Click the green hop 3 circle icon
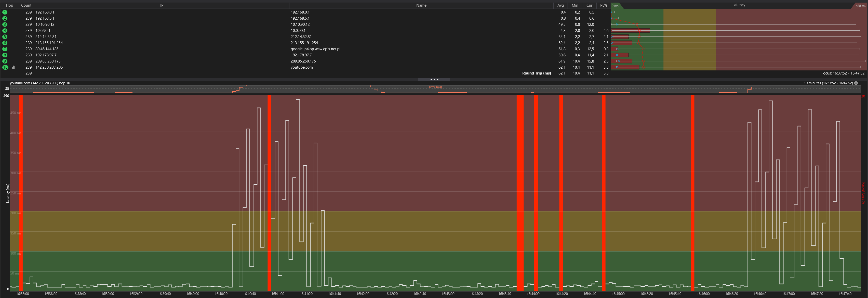Image resolution: width=868 pixels, height=298 pixels. click(x=5, y=24)
